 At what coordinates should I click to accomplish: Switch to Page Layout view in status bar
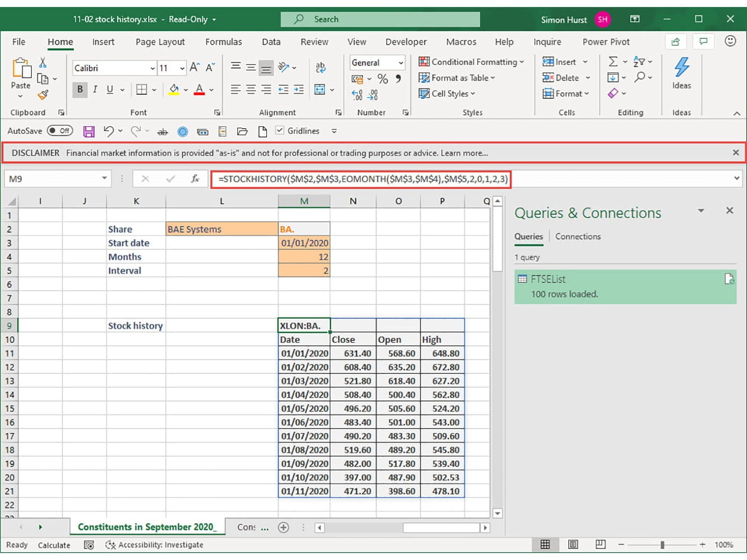point(573,545)
